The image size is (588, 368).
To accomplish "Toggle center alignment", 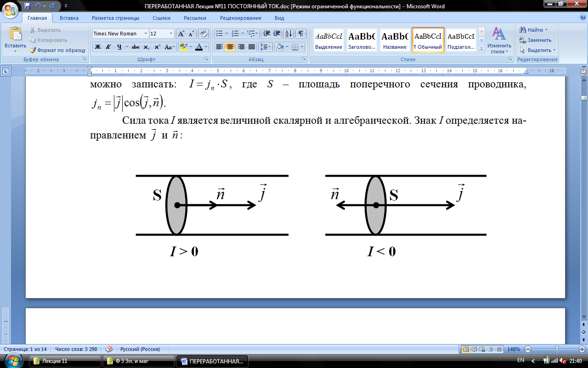I will point(230,46).
